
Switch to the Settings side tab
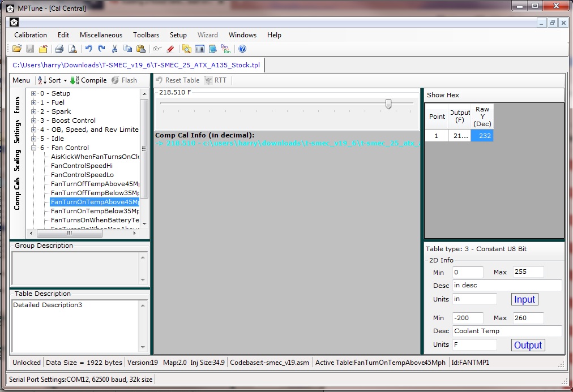pos(17,131)
